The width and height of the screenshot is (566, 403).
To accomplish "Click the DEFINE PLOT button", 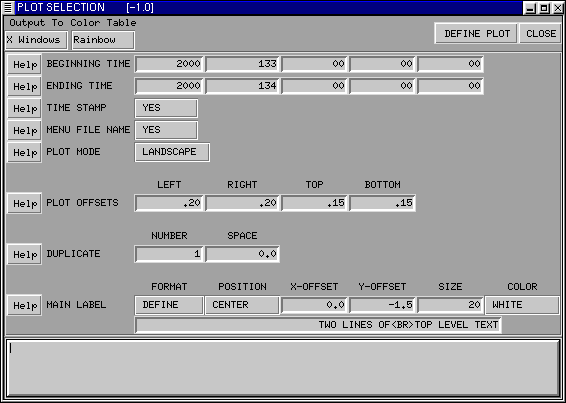I will point(476,34).
